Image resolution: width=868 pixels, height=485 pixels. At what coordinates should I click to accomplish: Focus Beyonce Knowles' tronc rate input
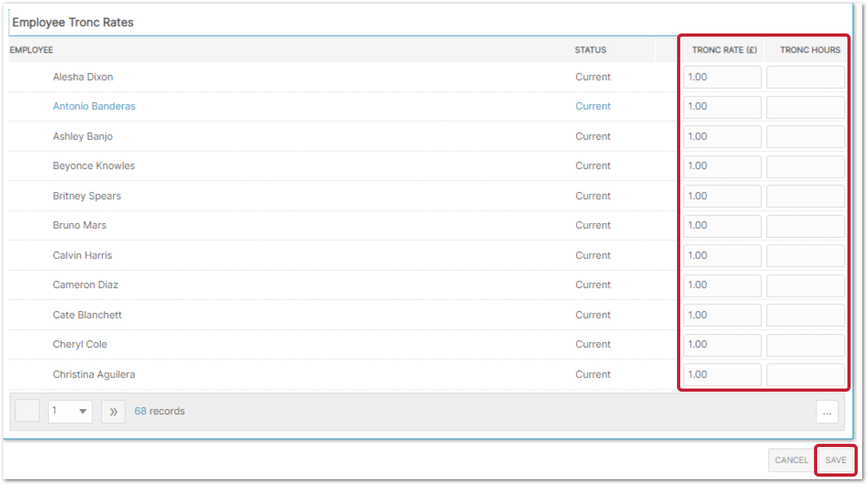coord(722,166)
